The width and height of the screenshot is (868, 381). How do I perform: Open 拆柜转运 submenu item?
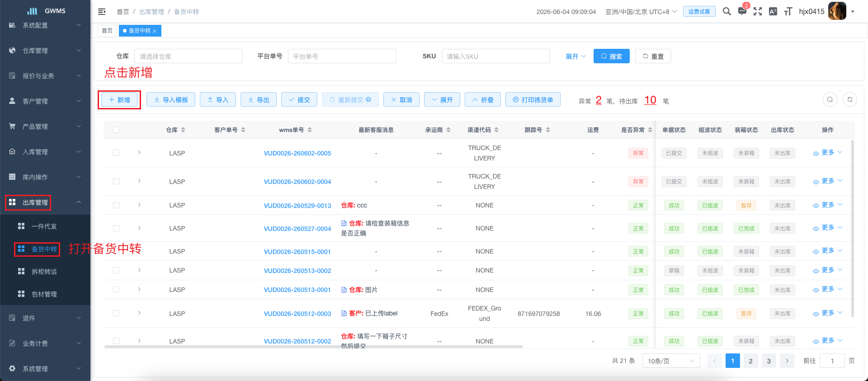45,272
